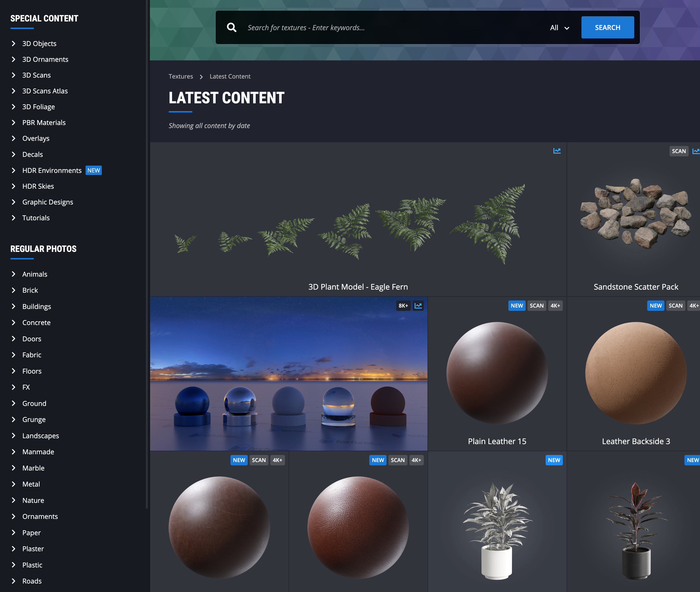700x592 pixels.
Task: Open 3D Foliage category
Action: click(x=39, y=107)
